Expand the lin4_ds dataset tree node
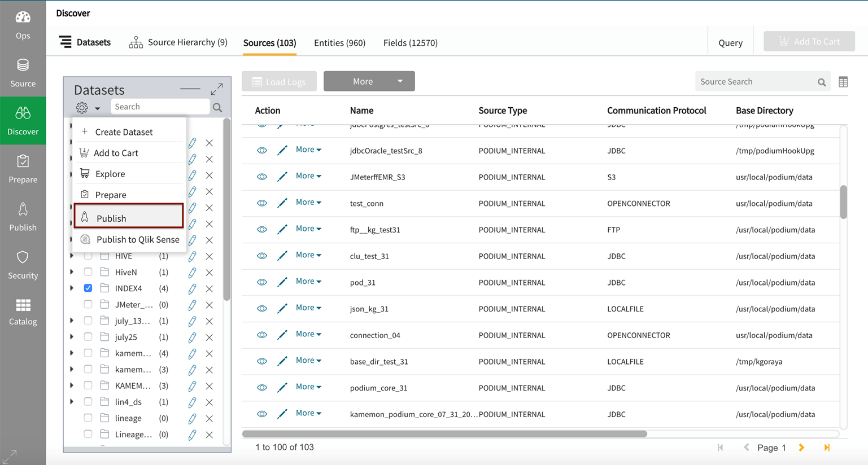This screenshot has width=868, height=465. (72, 402)
